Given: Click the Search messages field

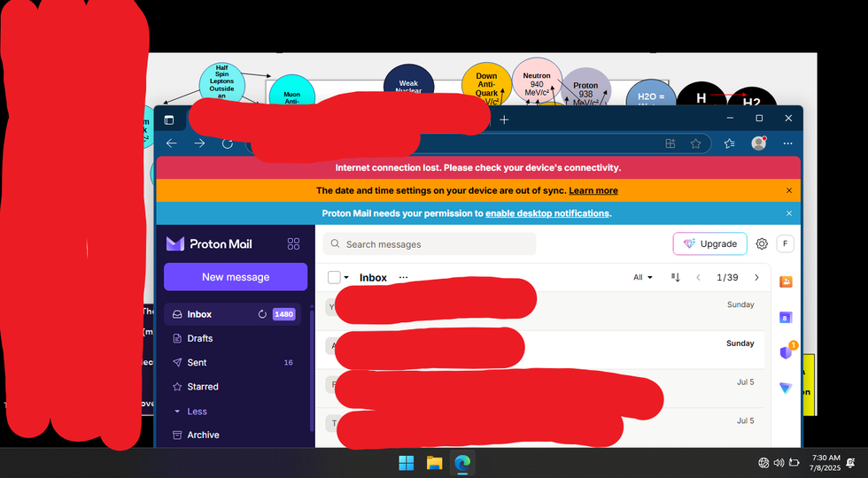Looking at the screenshot, I should pos(429,244).
